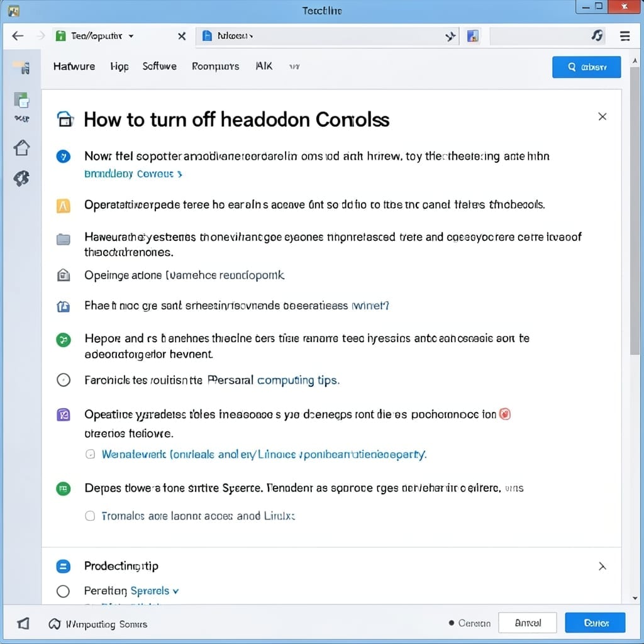Click the app icon in the title bar
644x644 pixels.
coord(14,11)
